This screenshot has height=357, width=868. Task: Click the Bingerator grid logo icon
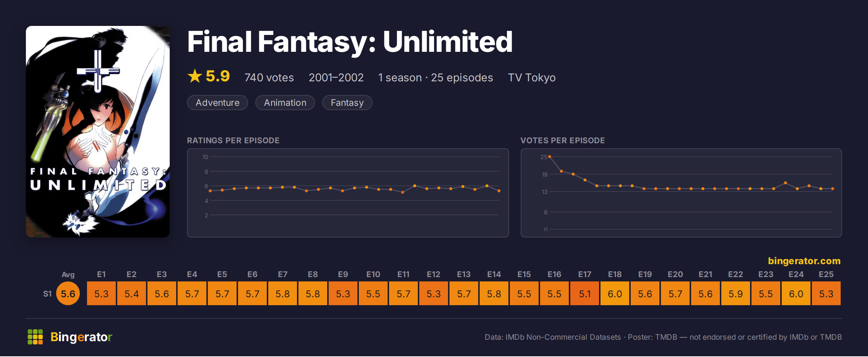click(35, 337)
